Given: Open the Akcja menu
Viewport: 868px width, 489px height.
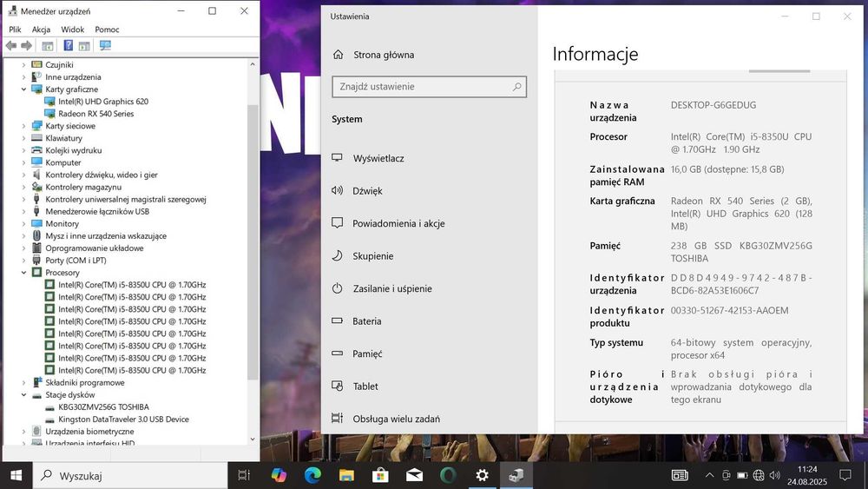Looking at the screenshot, I should click(x=41, y=30).
